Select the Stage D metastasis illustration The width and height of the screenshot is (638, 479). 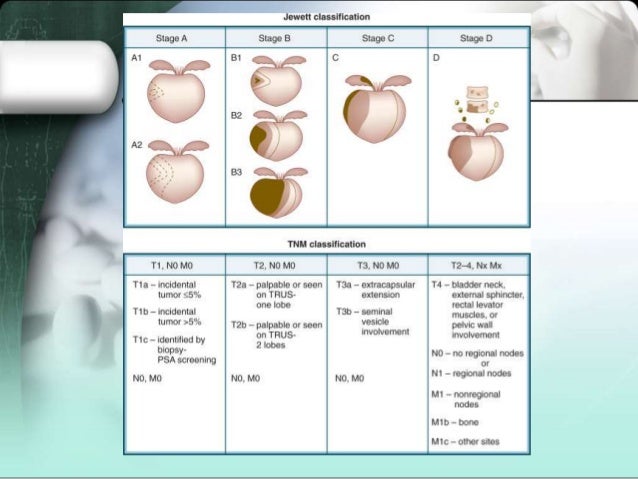pos(478,133)
